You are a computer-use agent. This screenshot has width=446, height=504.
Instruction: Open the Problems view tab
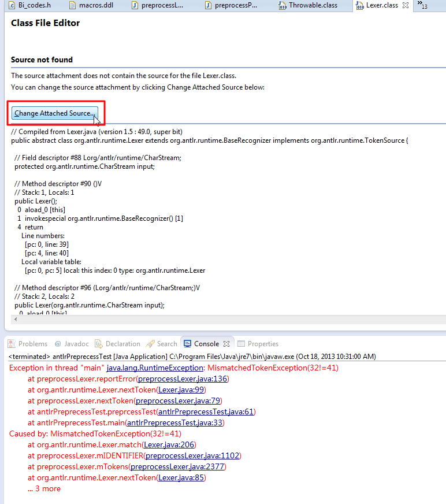(x=28, y=343)
